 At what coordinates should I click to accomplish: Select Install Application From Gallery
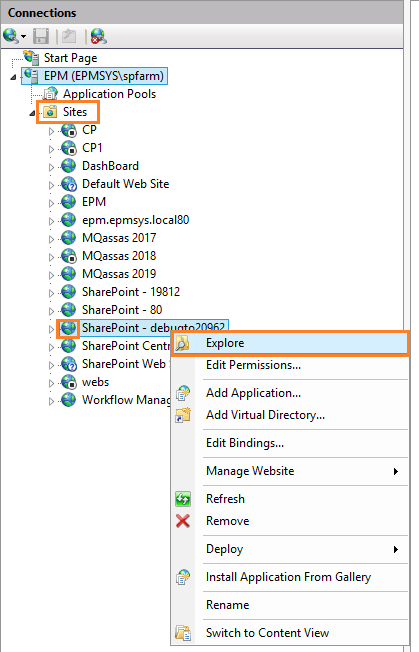pyautogui.click(x=291, y=577)
